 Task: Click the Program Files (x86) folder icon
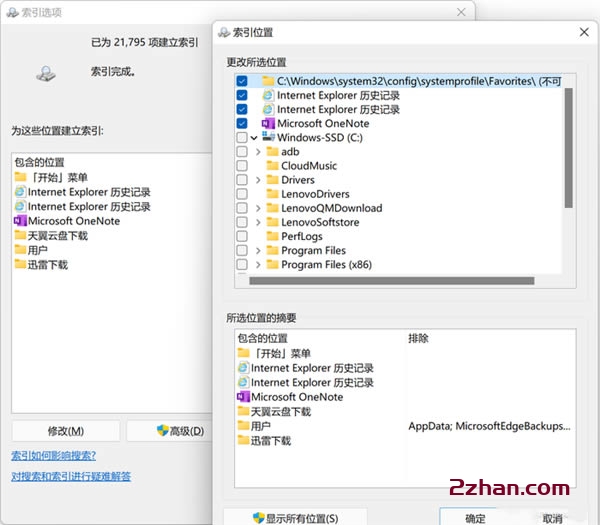(x=272, y=264)
